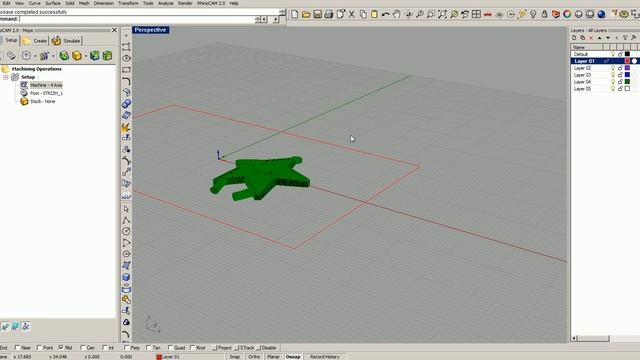Enable the Knot osnap checkbox

[193, 348]
